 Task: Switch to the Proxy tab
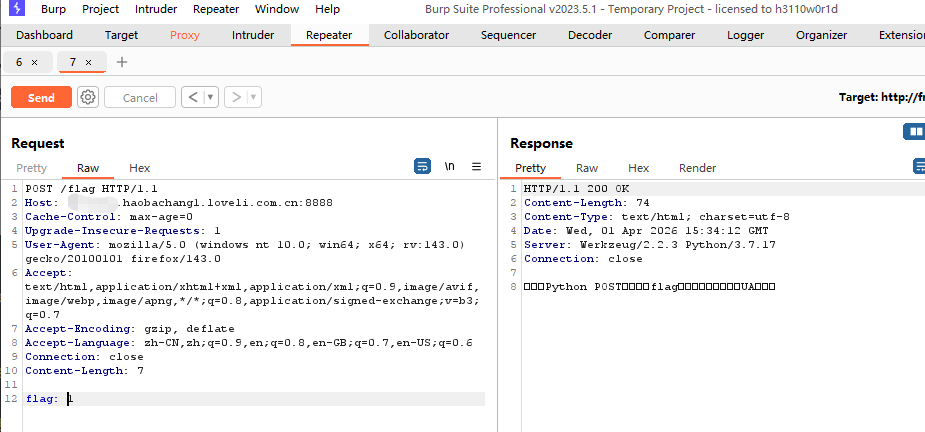(185, 35)
